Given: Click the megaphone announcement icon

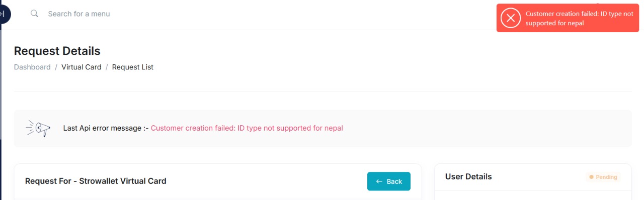Looking at the screenshot, I should tap(38, 128).
